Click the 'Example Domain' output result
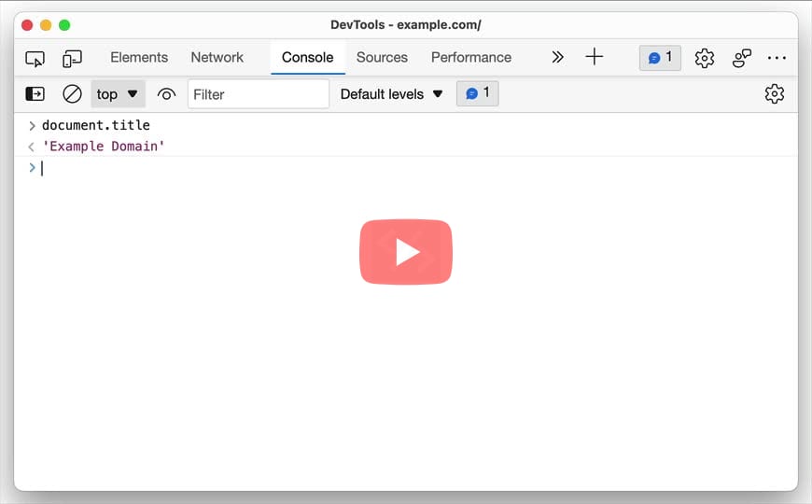The image size is (812, 504). coord(103,147)
